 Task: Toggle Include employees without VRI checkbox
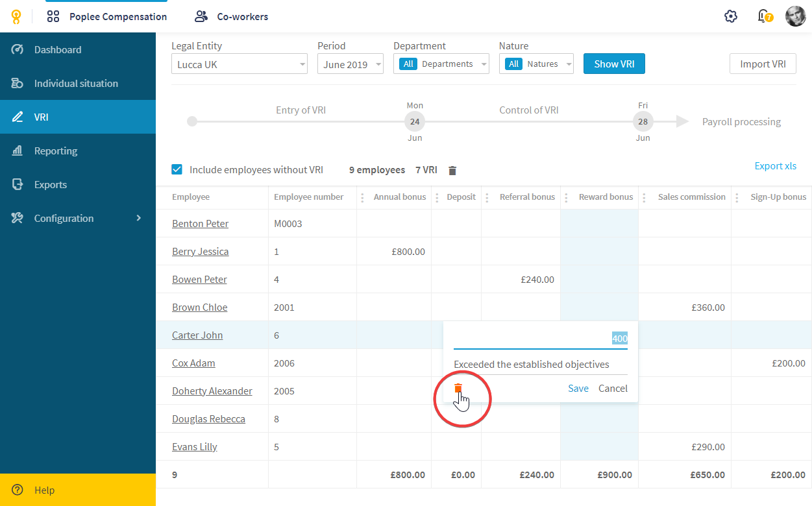pos(177,169)
